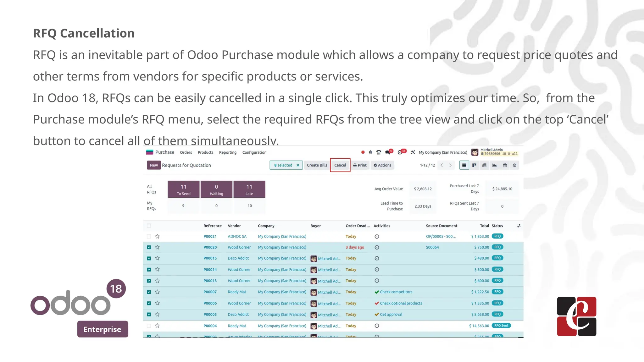This screenshot has width=644, height=362.
Task: Check the P00004 row checkbox
Action: click(x=149, y=326)
